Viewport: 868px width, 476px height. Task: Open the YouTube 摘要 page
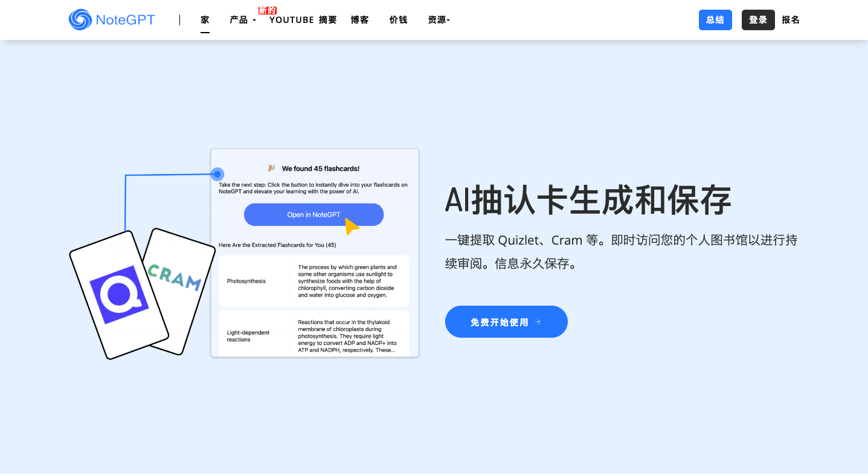click(303, 20)
